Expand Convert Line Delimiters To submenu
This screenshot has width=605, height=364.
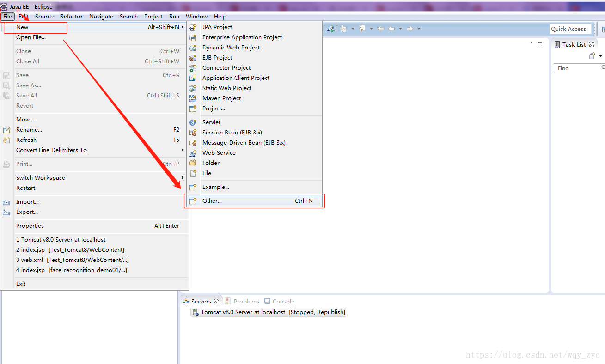pos(182,150)
